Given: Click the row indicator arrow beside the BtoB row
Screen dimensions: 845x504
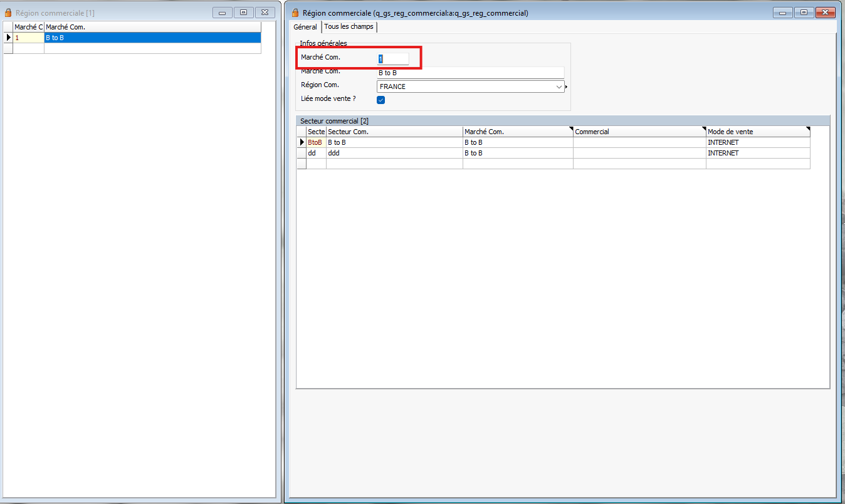Looking at the screenshot, I should coord(302,142).
